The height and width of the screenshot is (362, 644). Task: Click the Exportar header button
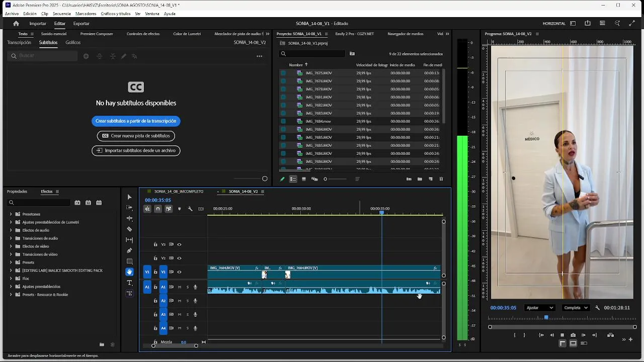click(x=81, y=24)
